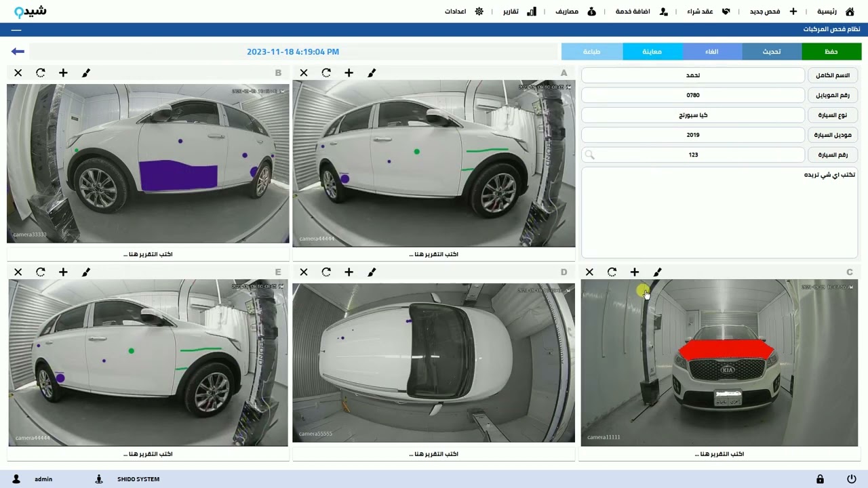Edit the car type field كيا سبورتج
Viewport: 868px width, 488px height.
pyautogui.click(x=693, y=115)
